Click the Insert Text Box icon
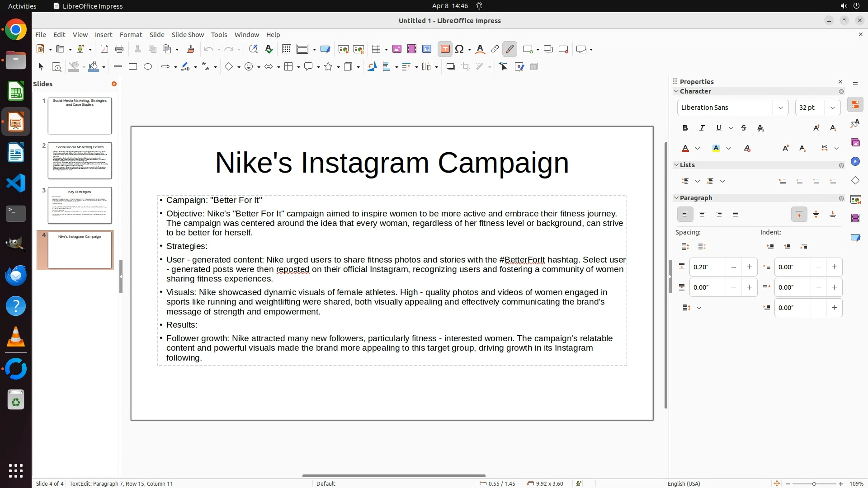Image resolution: width=868 pixels, height=488 pixels. click(x=445, y=49)
